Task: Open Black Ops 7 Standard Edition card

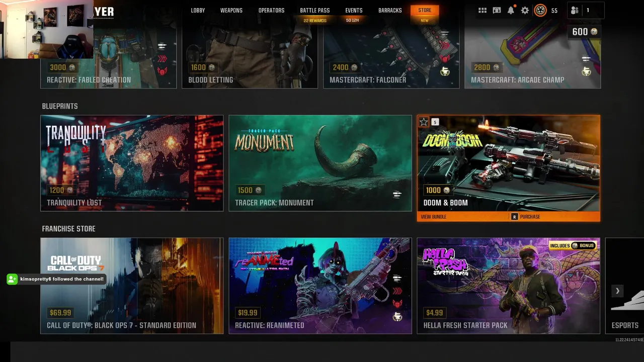Action: (132, 286)
